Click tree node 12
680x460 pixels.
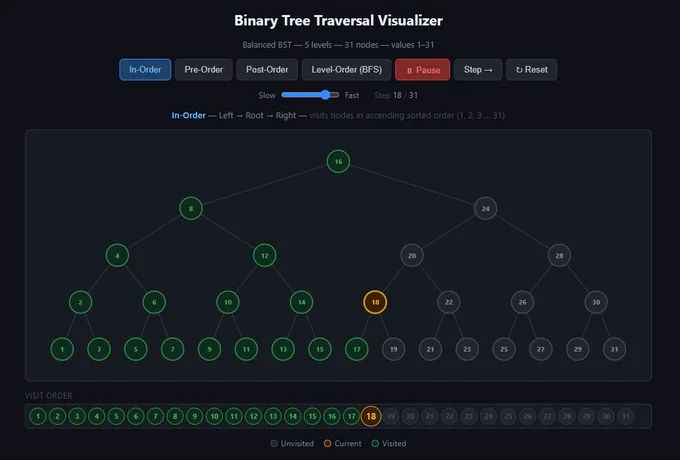(x=265, y=255)
